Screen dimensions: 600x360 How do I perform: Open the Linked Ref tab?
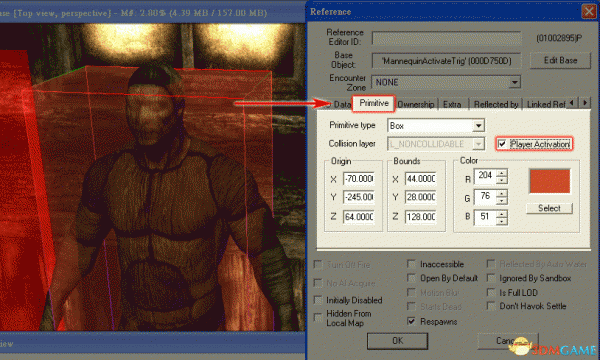coord(546,104)
